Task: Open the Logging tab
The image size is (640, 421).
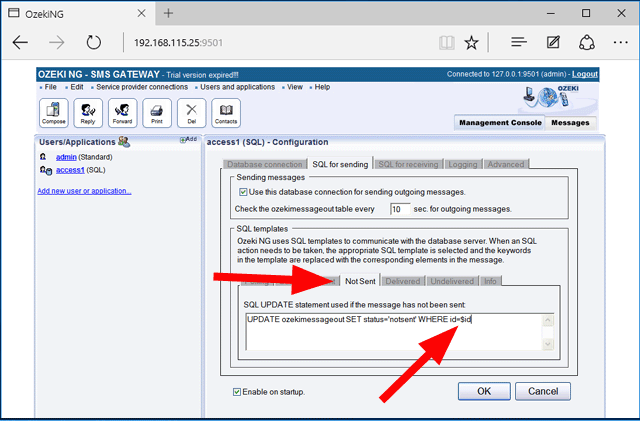Action: click(463, 164)
